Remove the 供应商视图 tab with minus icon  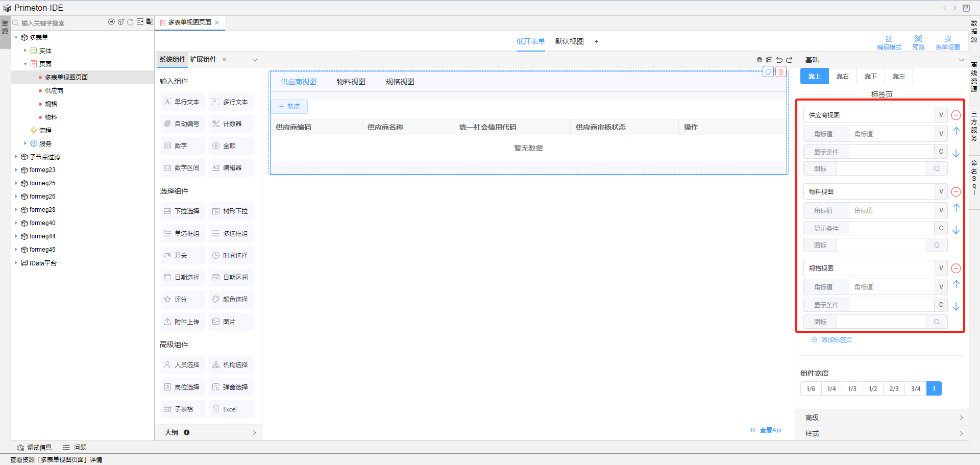pos(956,115)
